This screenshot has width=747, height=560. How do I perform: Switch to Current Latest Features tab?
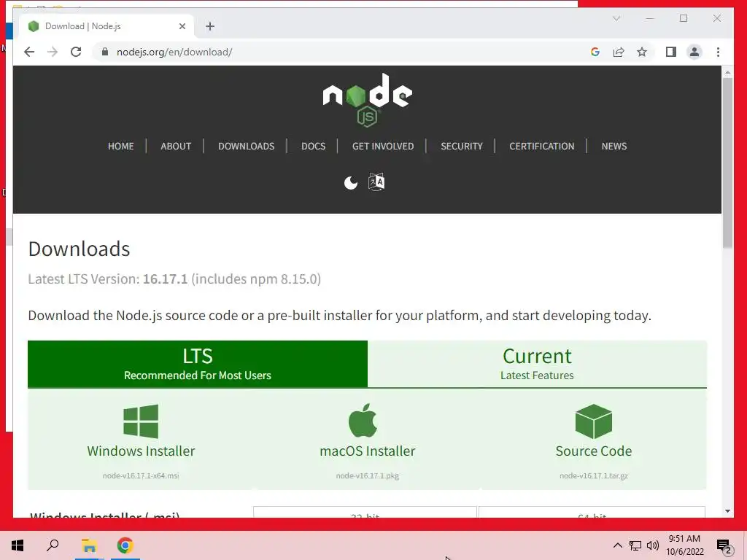(x=537, y=364)
